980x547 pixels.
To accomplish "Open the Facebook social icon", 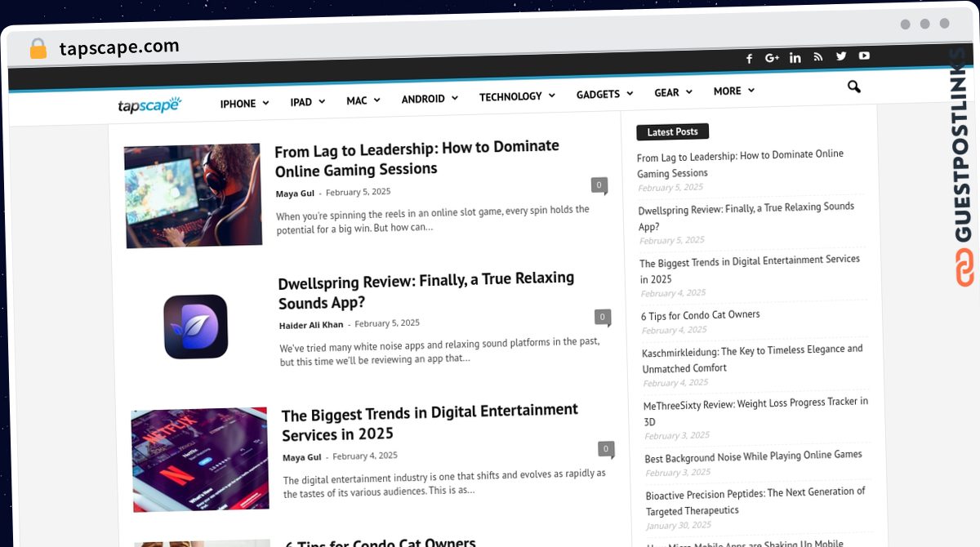I will 749,59.
